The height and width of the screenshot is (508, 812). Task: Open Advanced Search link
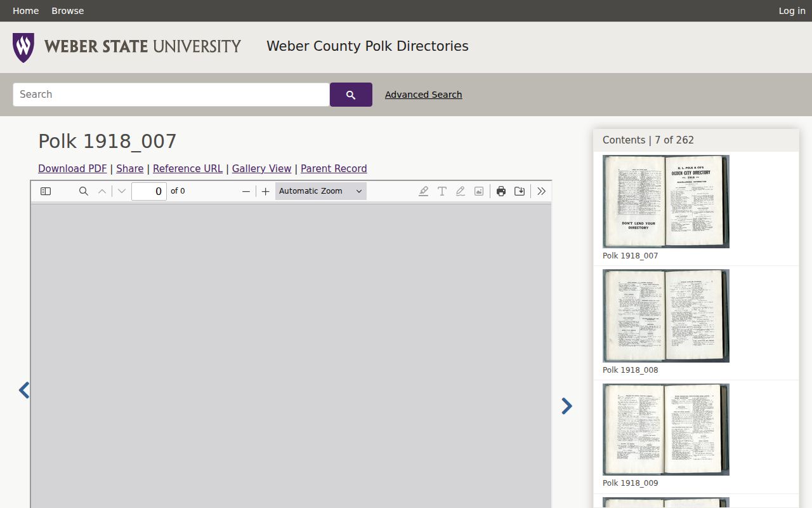click(423, 95)
